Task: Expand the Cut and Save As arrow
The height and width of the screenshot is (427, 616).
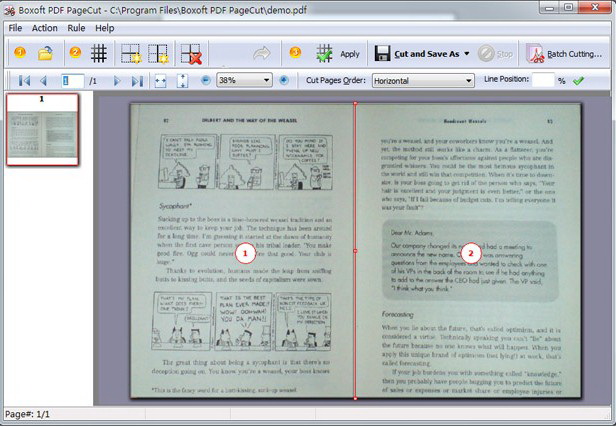Action: (x=467, y=53)
